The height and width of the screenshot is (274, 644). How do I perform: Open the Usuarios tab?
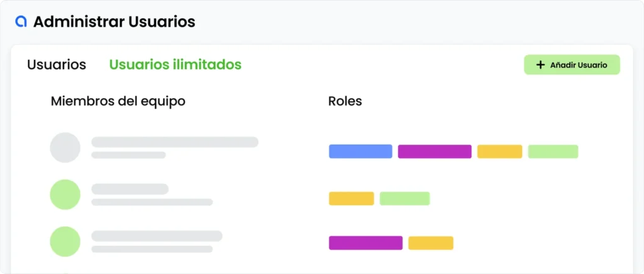point(57,64)
